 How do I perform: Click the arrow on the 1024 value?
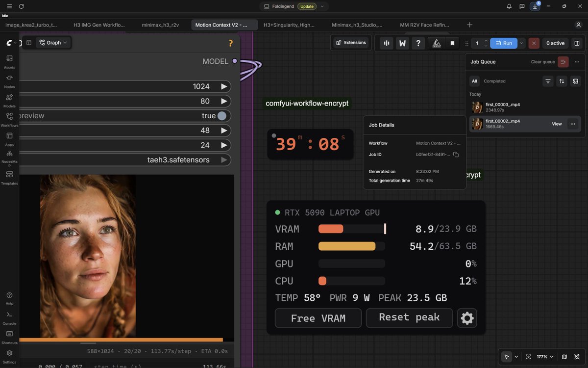[x=224, y=86]
